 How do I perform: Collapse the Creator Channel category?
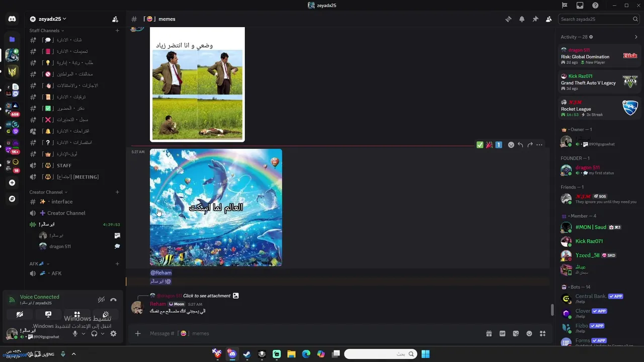[48, 192]
